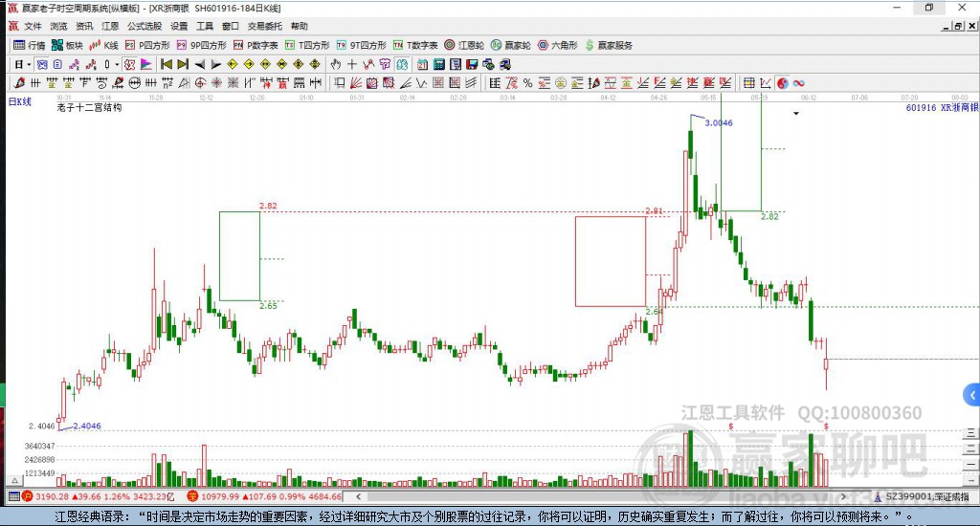Screen dimensions: 980x526
Task: Open the P数字表 tool
Action: pyautogui.click(x=256, y=45)
